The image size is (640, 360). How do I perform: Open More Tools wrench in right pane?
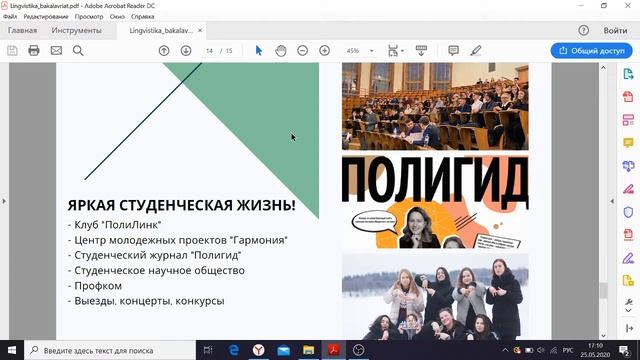click(x=629, y=302)
